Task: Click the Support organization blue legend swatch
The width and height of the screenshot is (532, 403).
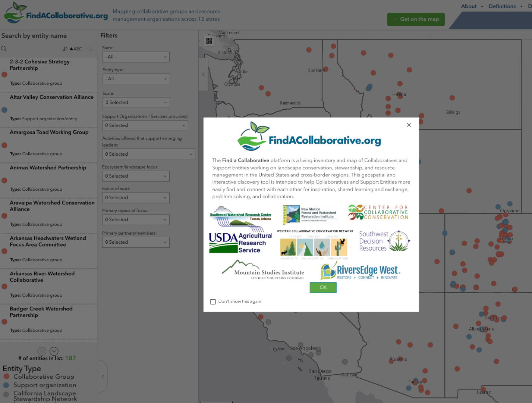Action: pyautogui.click(x=6, y=385)
